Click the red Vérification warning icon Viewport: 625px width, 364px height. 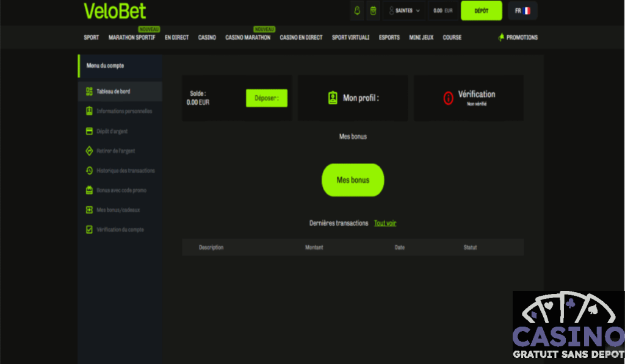point(448,98)
